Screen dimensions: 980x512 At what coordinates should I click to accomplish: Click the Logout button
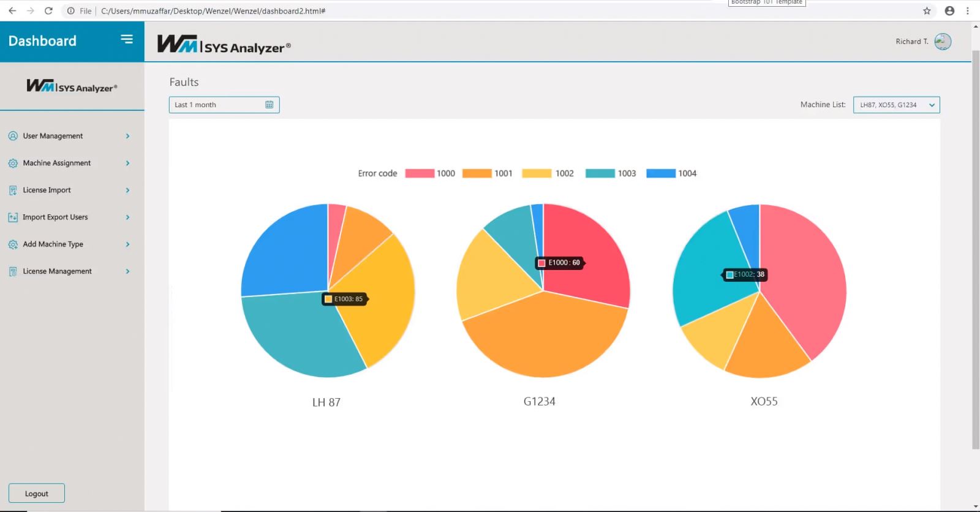click(37, 494)
